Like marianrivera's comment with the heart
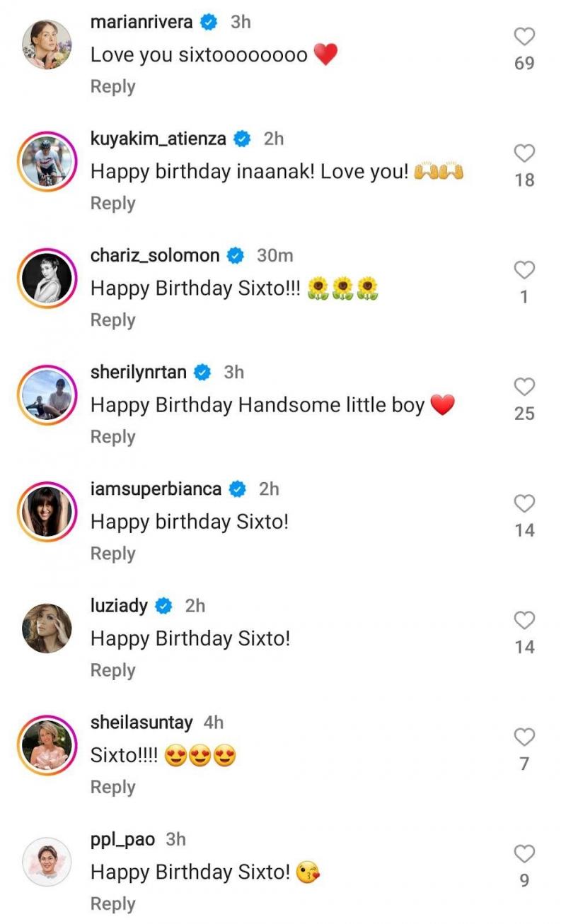Screen dimensions: 566x924 524,37
